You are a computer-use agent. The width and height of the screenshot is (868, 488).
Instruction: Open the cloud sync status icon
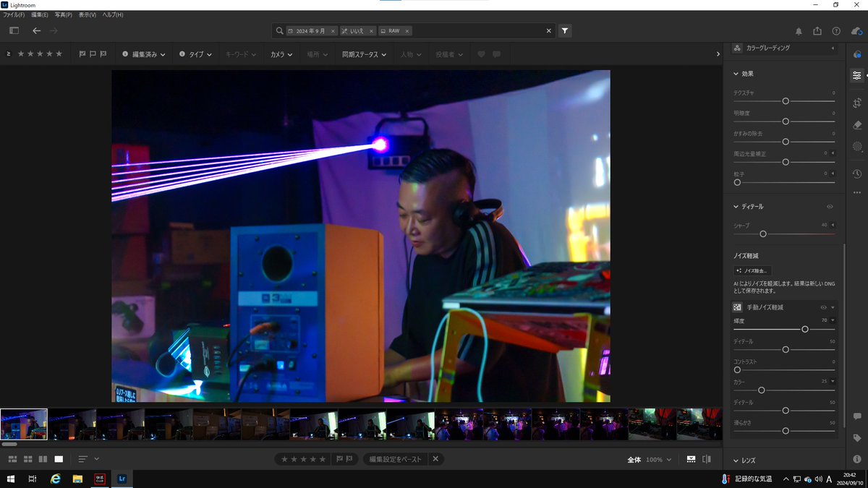856,31
